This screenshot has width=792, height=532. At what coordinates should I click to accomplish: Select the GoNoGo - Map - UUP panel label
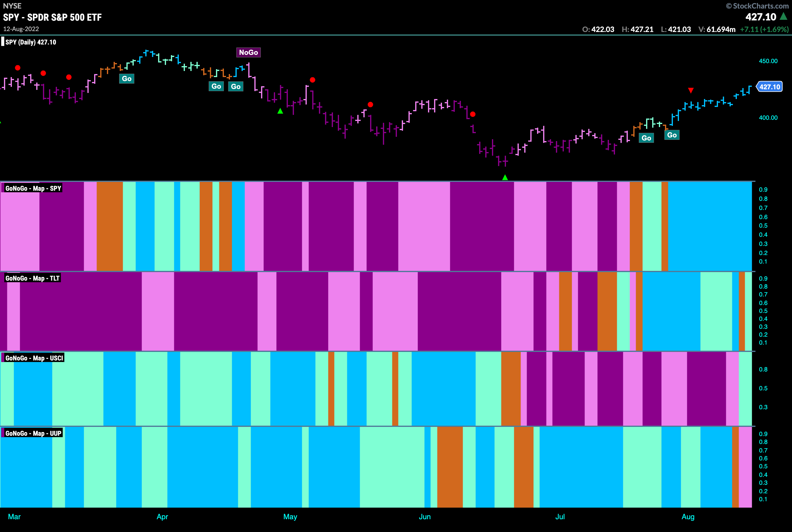33,433
